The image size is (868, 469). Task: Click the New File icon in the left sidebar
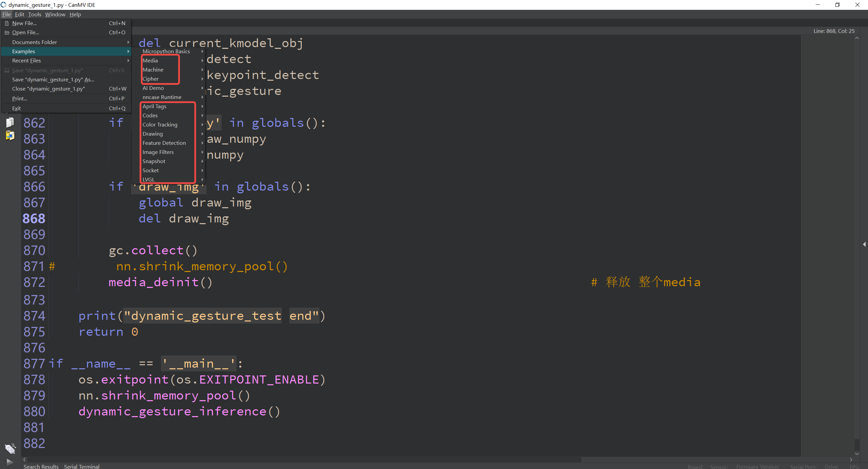(10, 122)
